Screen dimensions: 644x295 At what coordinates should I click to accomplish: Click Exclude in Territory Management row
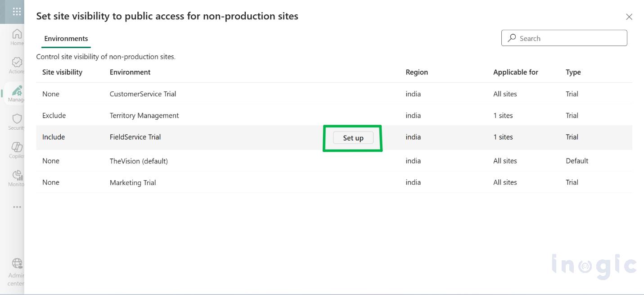(54, 115)
